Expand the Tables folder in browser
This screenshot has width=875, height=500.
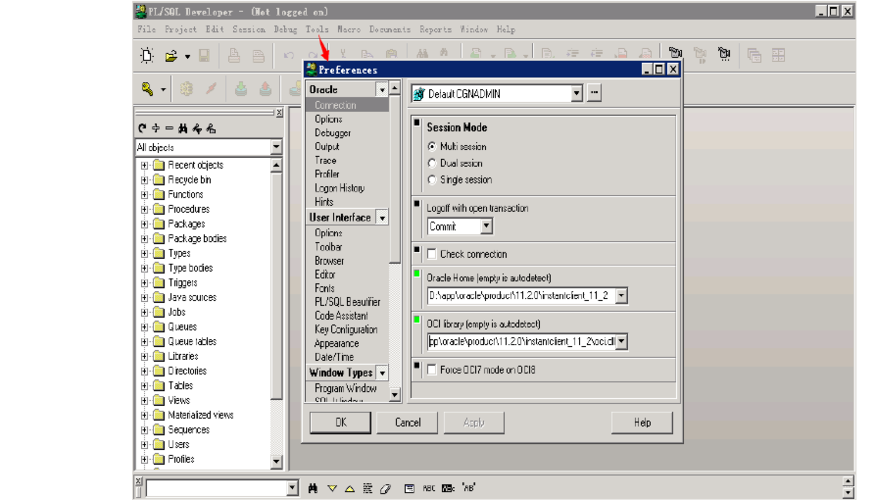click(145, 386)
